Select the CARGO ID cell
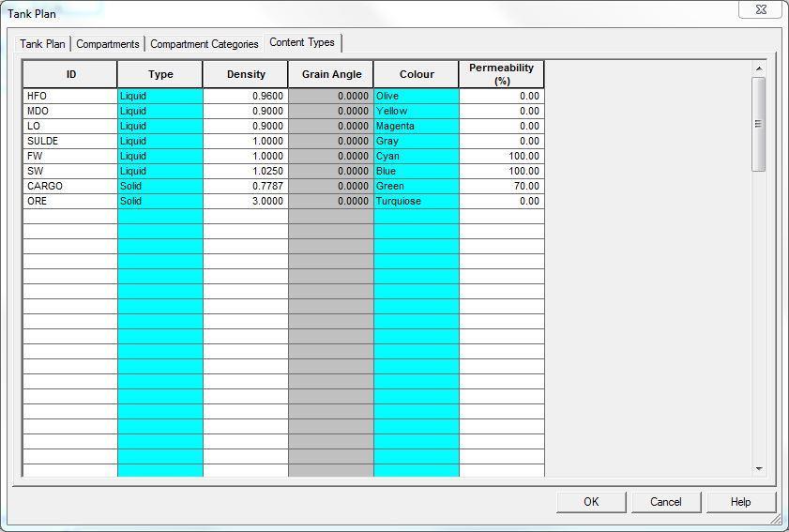The height and width of the screenshot is (532, 789). tap(70, 186)
